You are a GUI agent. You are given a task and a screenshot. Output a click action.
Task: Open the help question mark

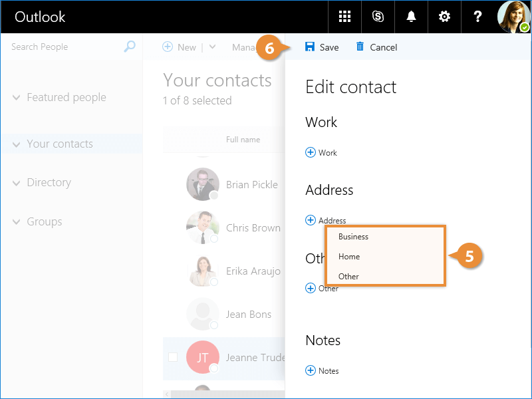477,17
